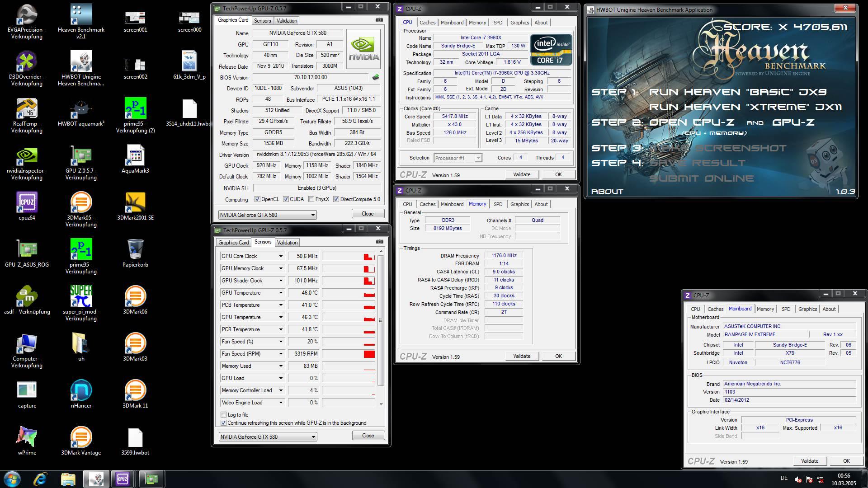Open the 3DMark06 desktop icon
868x488 pixels.
[x=135, y=300]
